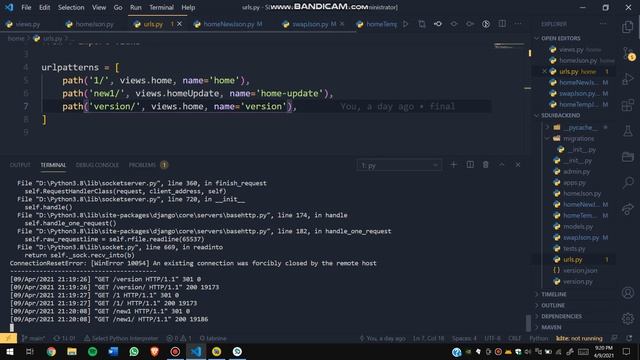This screenshot has height=360, width=640.
Task: Open models.py in the file tree
Action: 578,227
